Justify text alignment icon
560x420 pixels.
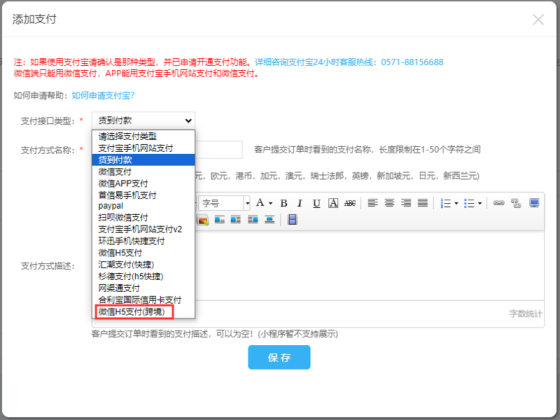(x=423, y=203)
